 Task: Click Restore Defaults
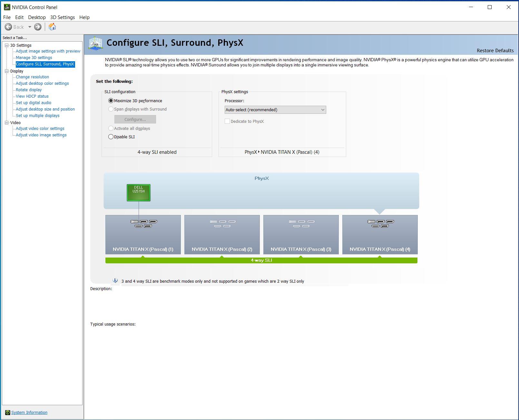495,51
